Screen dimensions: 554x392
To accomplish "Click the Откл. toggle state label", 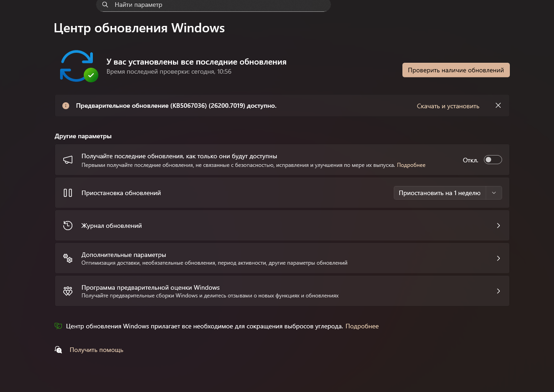I will pyautogui.click(x=470, y=160).
